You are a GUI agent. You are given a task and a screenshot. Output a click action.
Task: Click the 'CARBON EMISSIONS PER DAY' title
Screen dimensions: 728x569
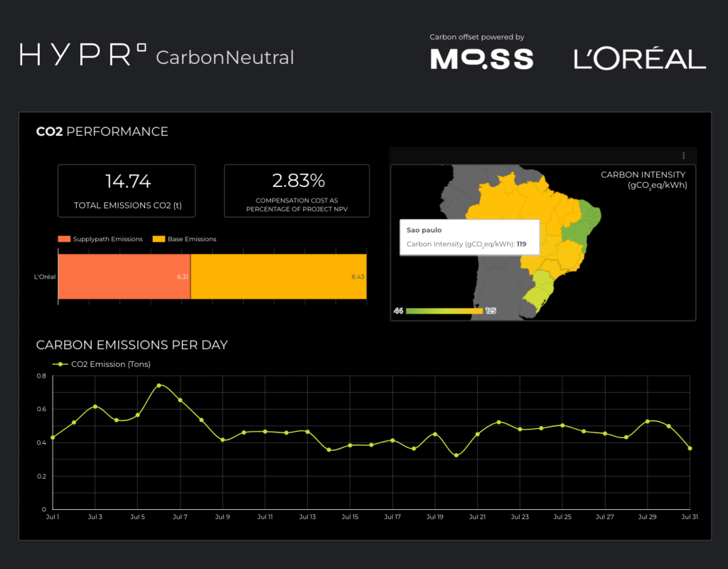point(132,345)
